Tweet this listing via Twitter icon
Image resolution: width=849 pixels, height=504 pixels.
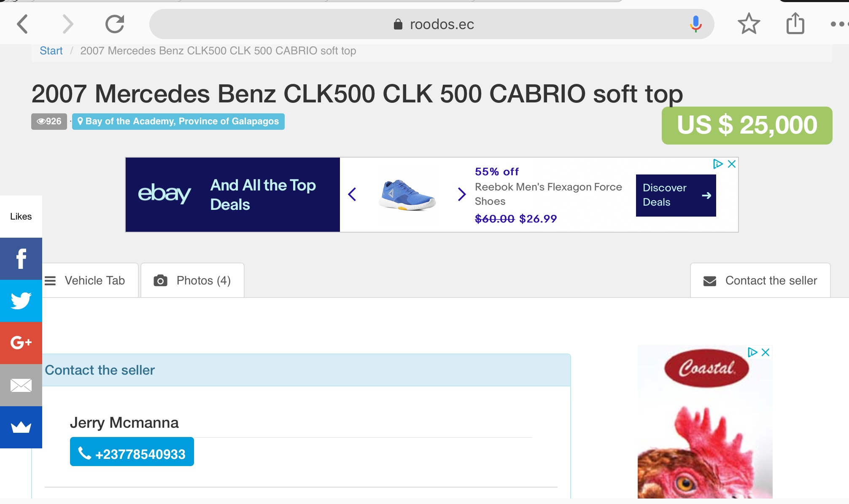(x=21, y=301)
